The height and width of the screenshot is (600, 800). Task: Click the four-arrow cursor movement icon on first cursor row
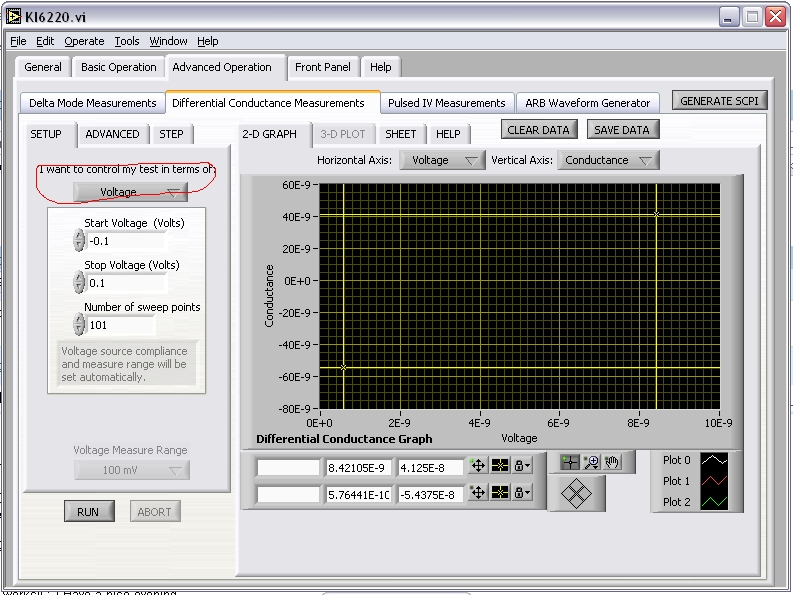click(478, 466)
